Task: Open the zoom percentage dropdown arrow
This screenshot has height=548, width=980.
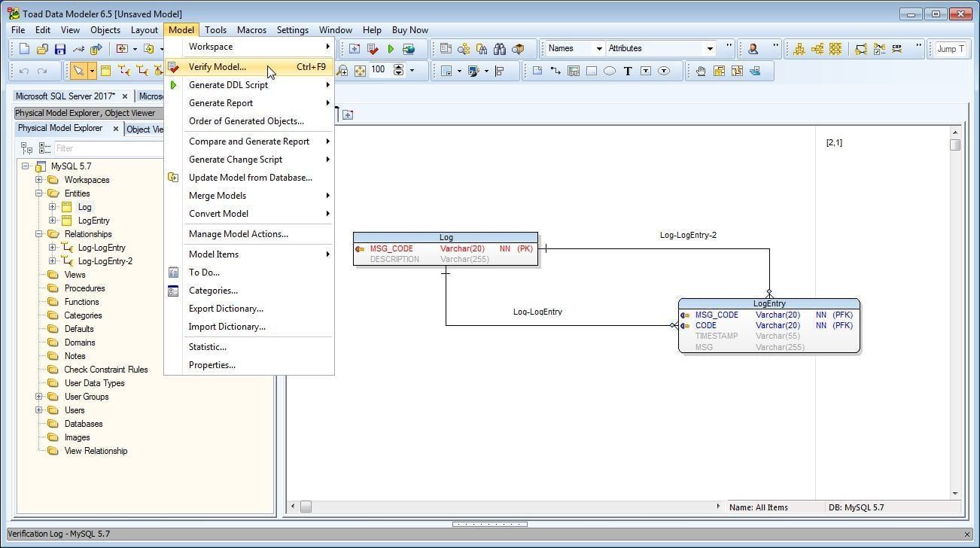Action: (412, 71)
